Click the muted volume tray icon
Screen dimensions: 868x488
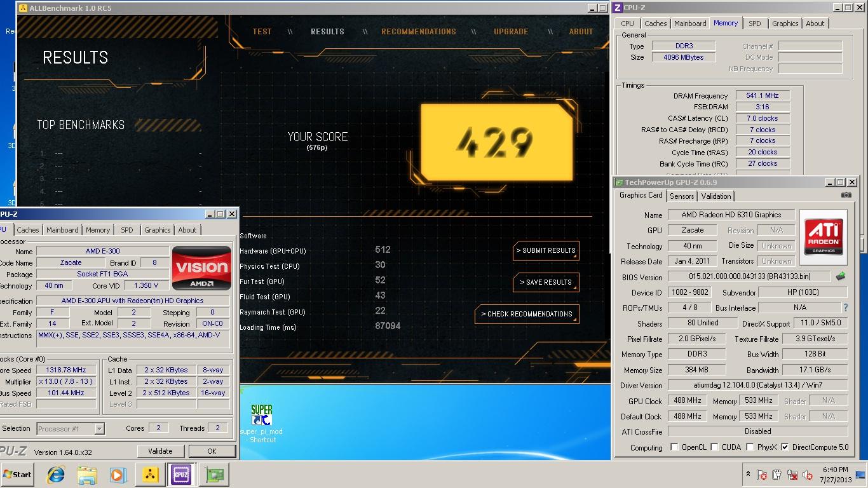[x=808, y=475]
